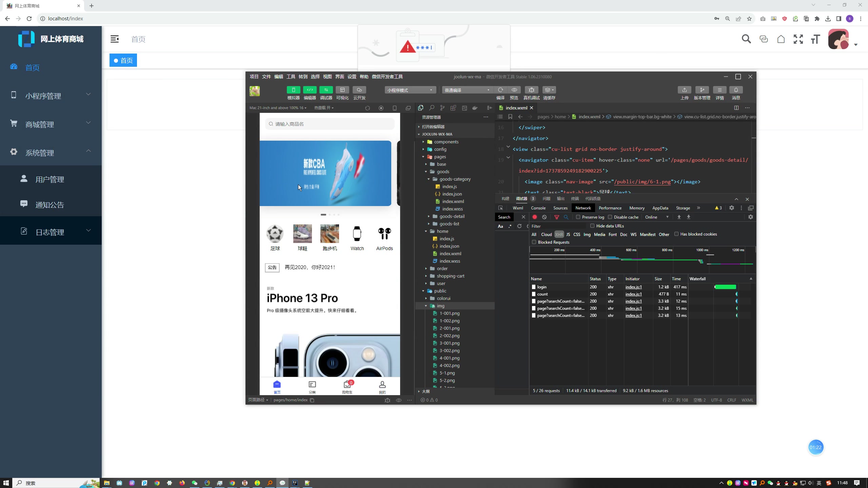The height and width of the screenshot is (488, 868).
Task: Expand the 小程序管理 sidebar menu
Action: [x=51, y=96]
